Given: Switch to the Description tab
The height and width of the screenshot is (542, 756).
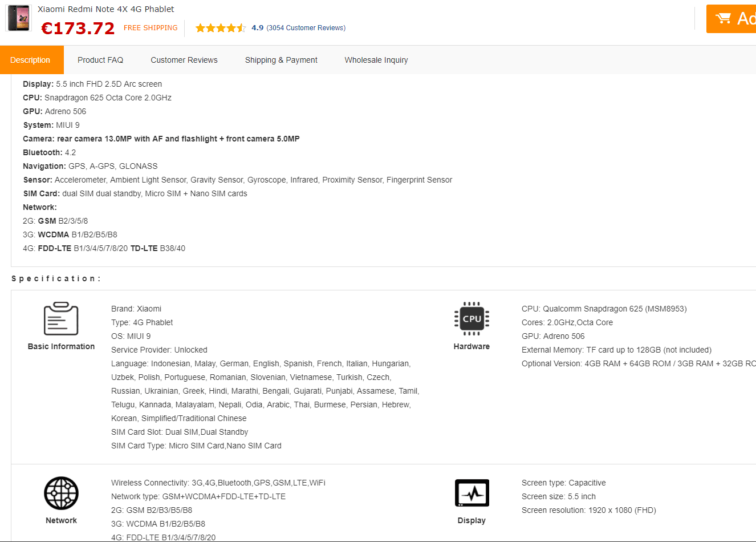Looking at the screenshot, I should [30, 60].
